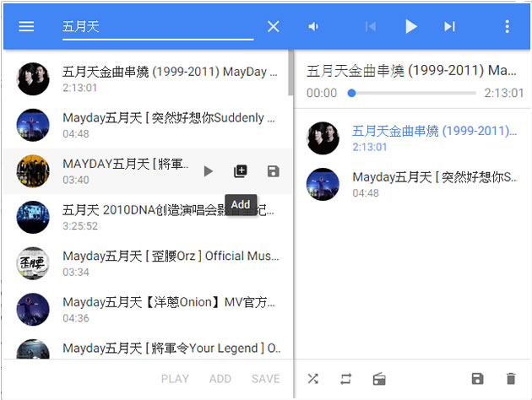This screenshot has width=532, height=400.
Task: Skip to the next track
Action: coord(449,26)
